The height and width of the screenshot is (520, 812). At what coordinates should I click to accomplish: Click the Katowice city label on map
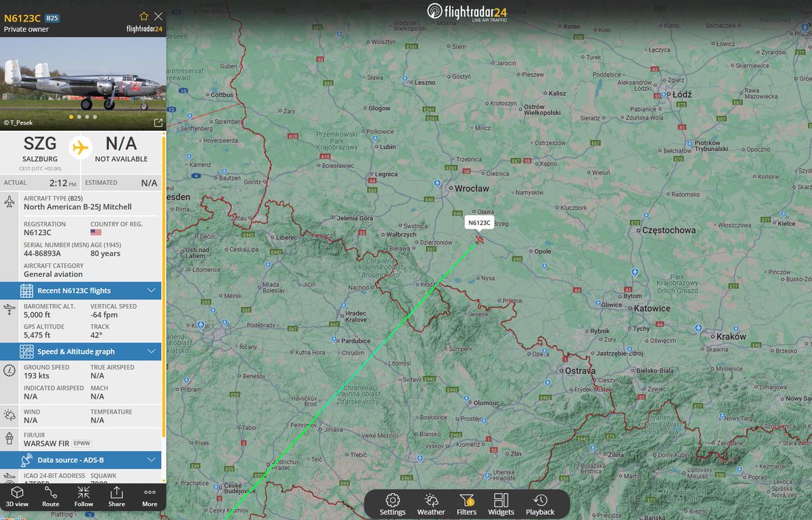point(652,308)
